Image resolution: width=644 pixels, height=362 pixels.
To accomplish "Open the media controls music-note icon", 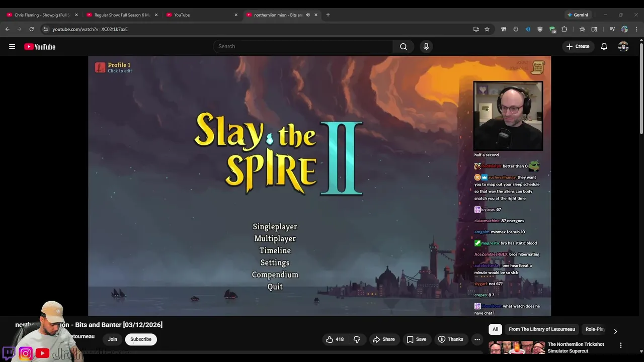I will point(612,29).
